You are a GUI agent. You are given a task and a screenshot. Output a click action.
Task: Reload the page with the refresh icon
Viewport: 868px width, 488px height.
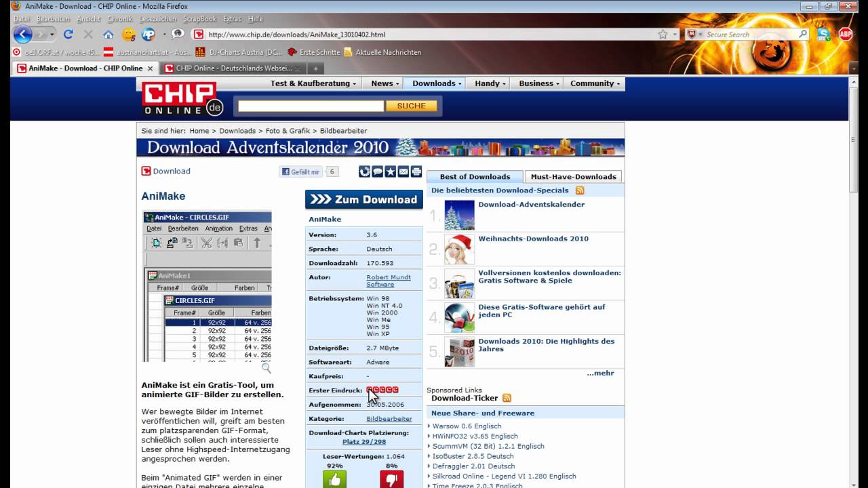click(68, 34)
